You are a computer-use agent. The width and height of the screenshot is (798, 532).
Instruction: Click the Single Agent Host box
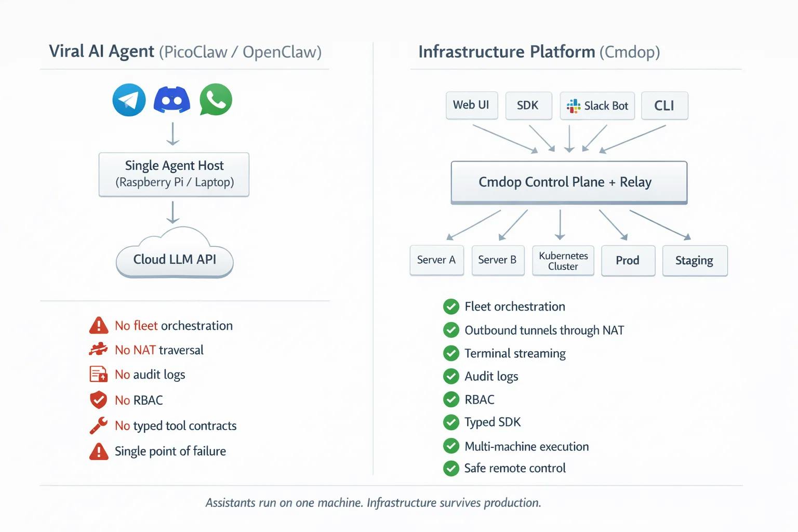point(174,174)
